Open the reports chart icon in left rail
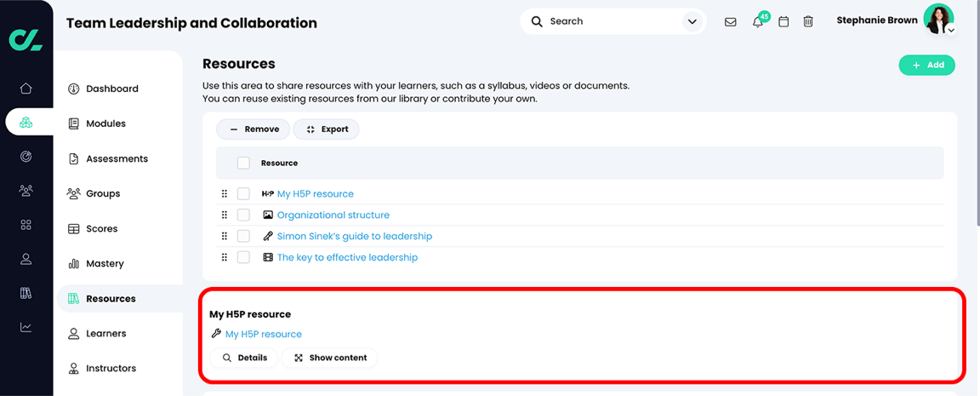The height and width of the screenshot is (396, 980). click(x=26, y=326)
